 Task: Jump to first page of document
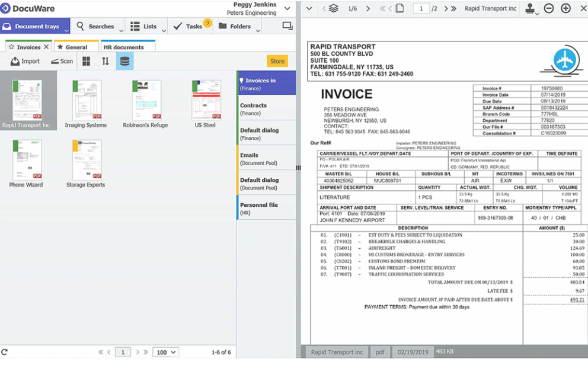tap(382, 8)
